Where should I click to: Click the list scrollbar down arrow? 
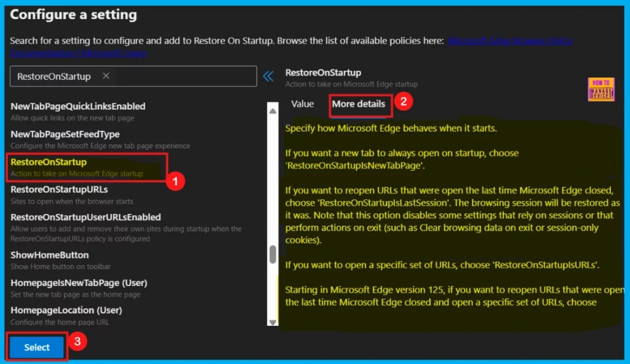click(273, 322)
